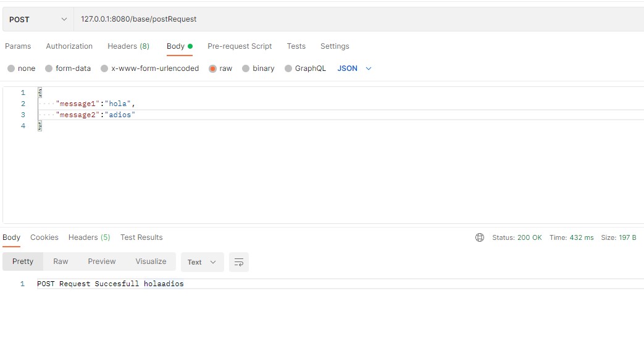Expand the JSON format dropdown
Viewport: 644px width, 354px height.
(354, 68)
